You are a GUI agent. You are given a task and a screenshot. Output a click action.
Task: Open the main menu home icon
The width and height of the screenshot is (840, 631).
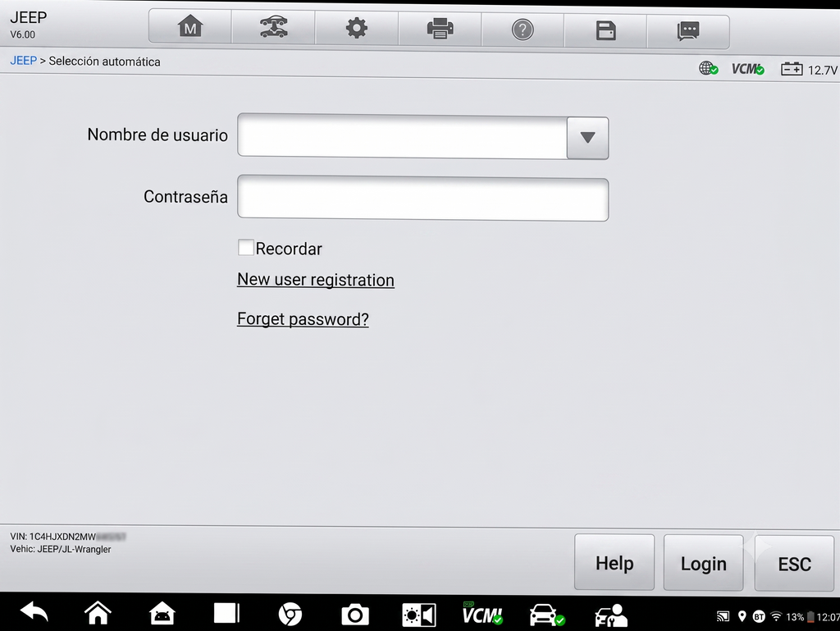click(190, 27)
